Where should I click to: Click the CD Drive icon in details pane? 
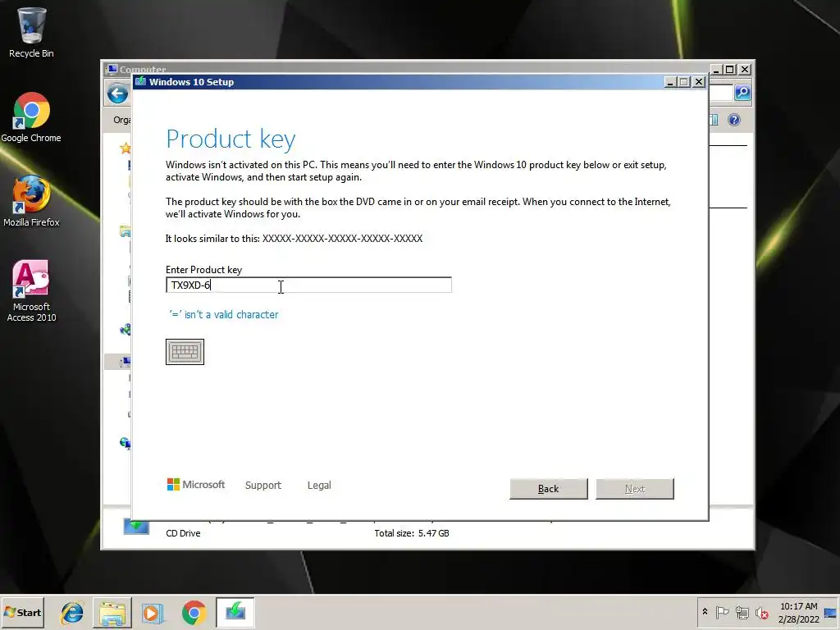click(x=136, y=527)
